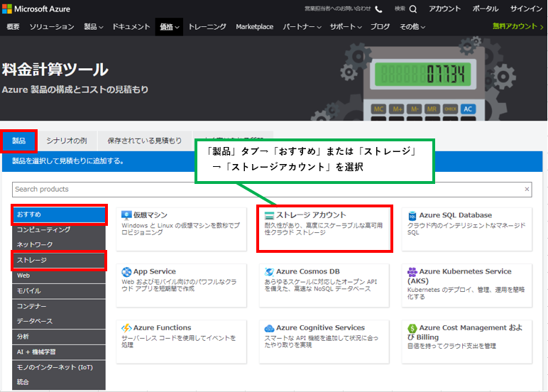This screenshot has height=392, width=548.
Task: Click the Azure Functions lightning icon
Action: pos(126,328)
